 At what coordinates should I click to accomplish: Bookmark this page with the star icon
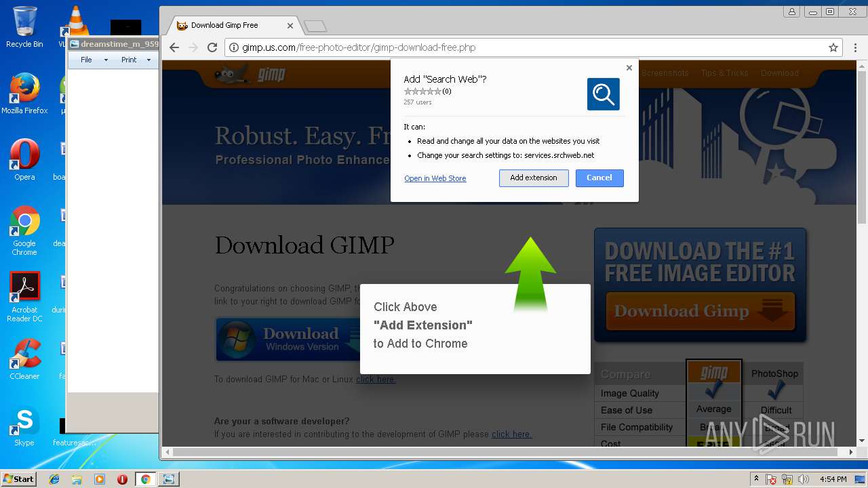coord(833,47)
